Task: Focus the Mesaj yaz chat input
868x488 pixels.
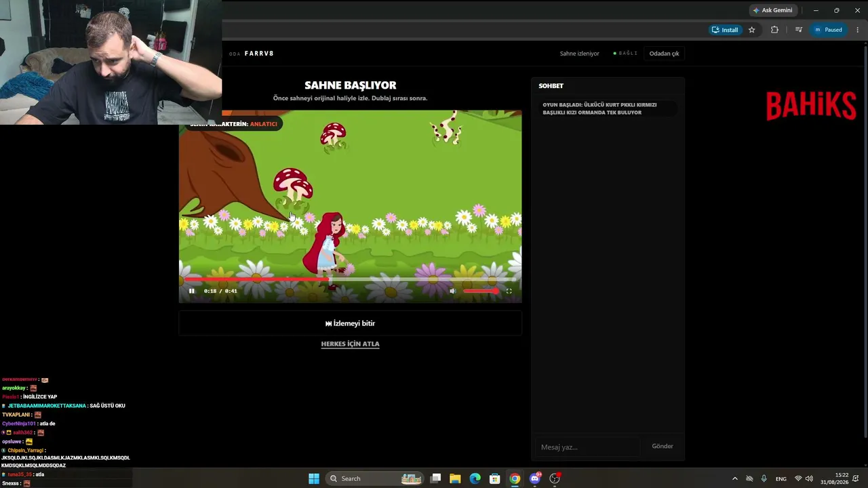Action: pyautogui.click(x=589, y=447)
